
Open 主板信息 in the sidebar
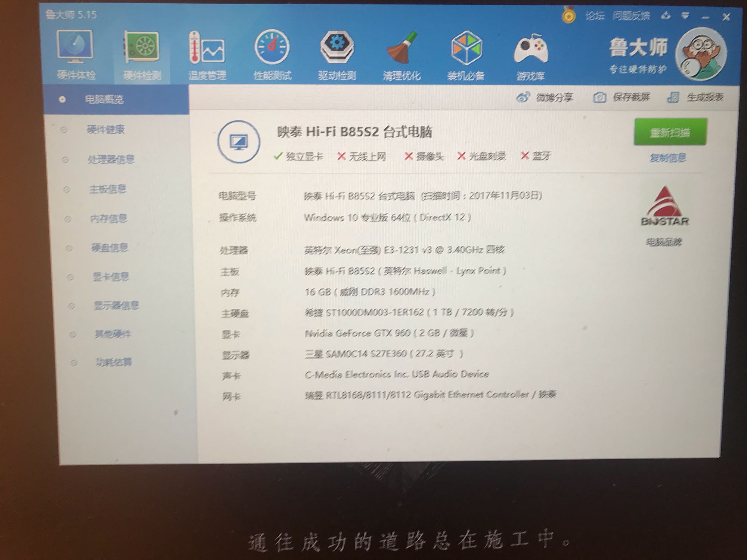[108, 189]
